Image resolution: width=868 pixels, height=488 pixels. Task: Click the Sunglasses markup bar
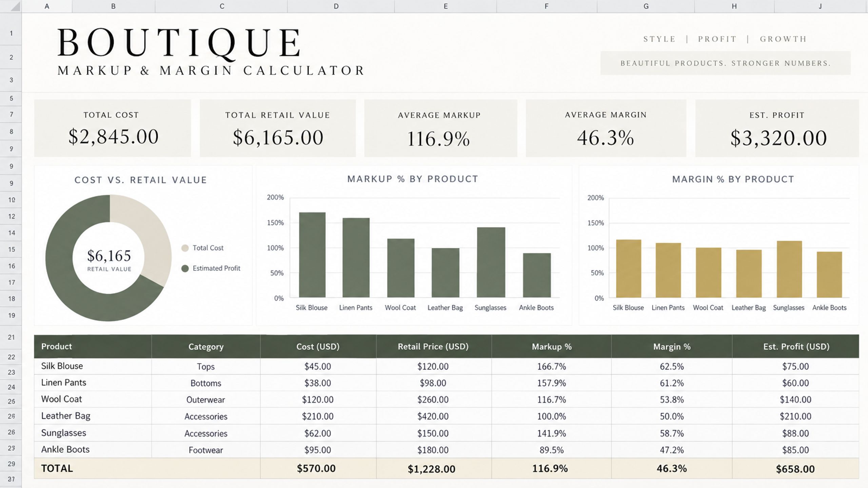coord(491,262)
